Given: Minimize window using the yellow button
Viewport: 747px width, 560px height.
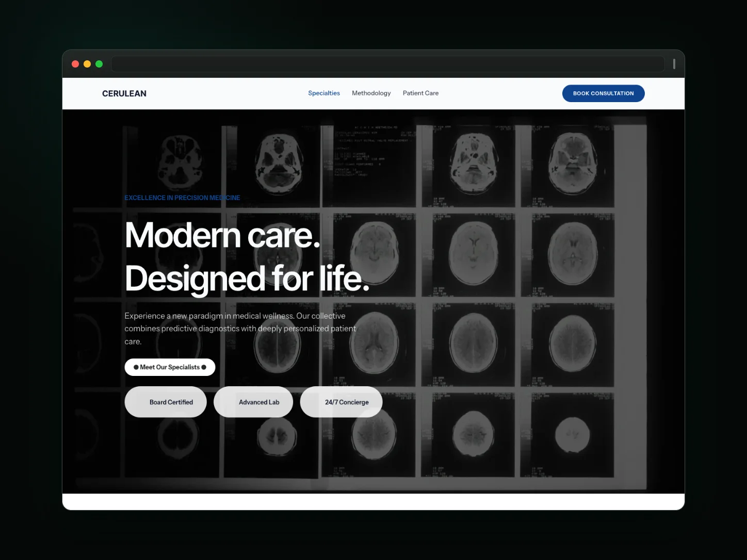Looking at the screenshot, I should pos(87,64).
